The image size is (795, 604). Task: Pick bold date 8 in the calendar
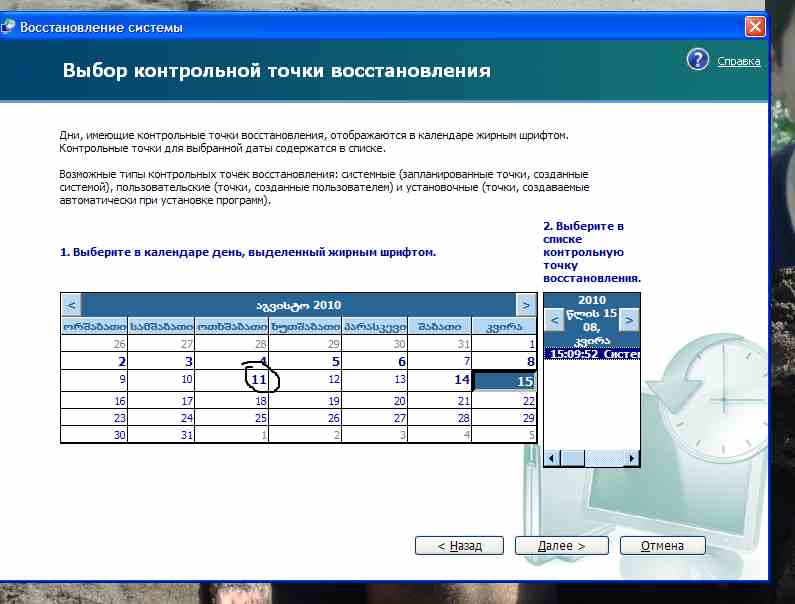[530, 362]
